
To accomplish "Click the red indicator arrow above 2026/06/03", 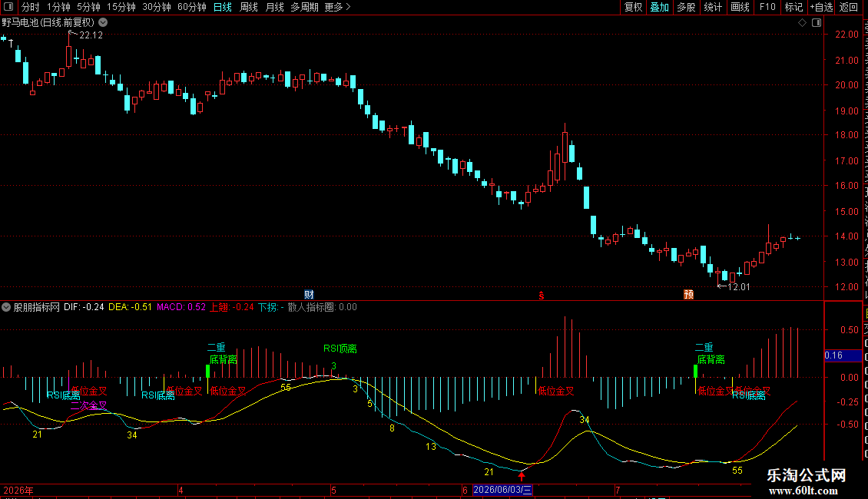I will 522,476.
